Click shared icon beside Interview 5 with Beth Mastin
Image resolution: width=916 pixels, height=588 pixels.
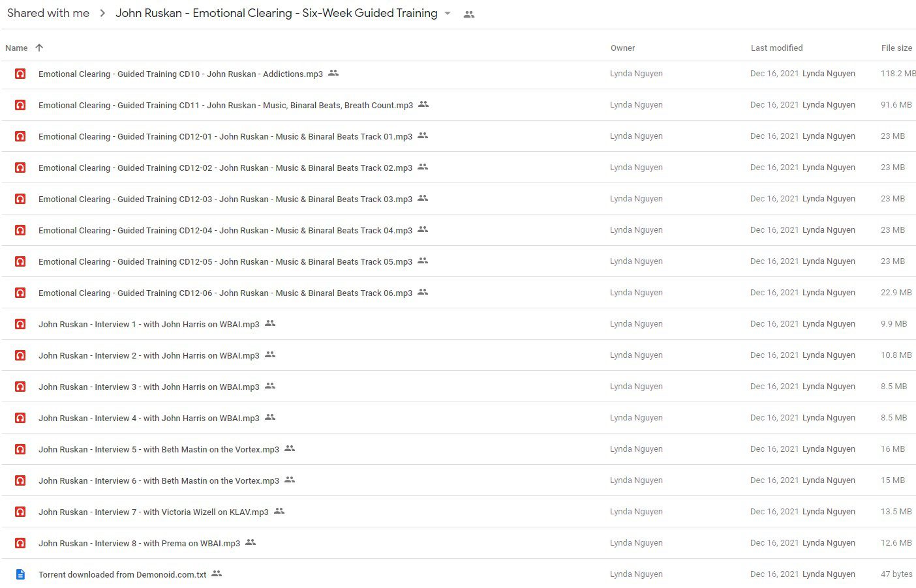[x=290, y=448]
